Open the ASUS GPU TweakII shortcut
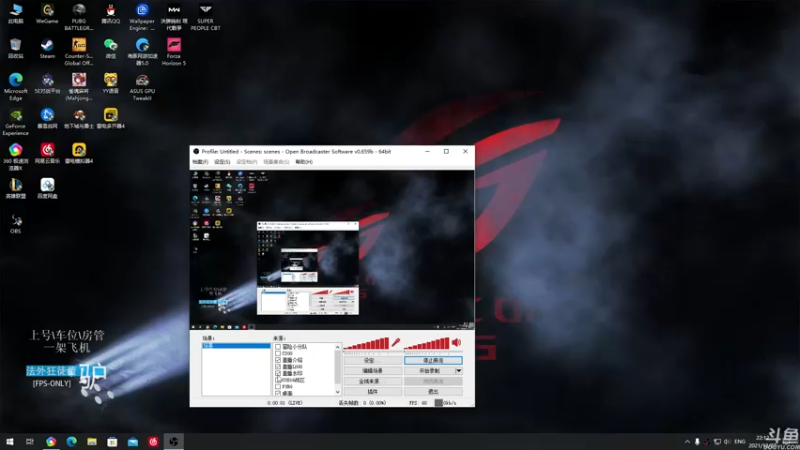This screenshot has width=800, height=450. 142,86
